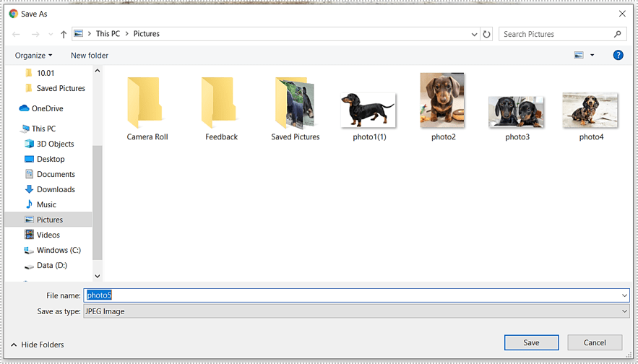This screenshot has width=638, height=364.
Task: Open the Camera Roll folder
Action: [147, 107]
